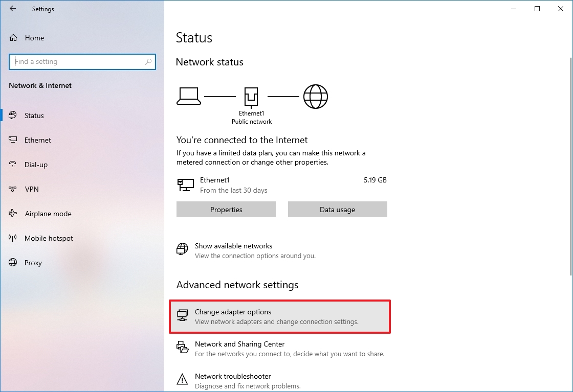Open Proxy settings
This screenshot has height=392, width=573.
33,262
